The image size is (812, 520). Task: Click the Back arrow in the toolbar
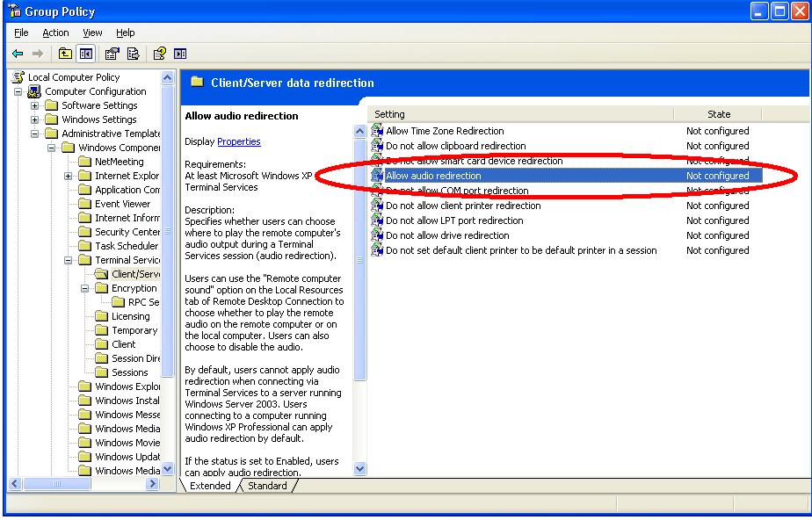tap(18, 54)
